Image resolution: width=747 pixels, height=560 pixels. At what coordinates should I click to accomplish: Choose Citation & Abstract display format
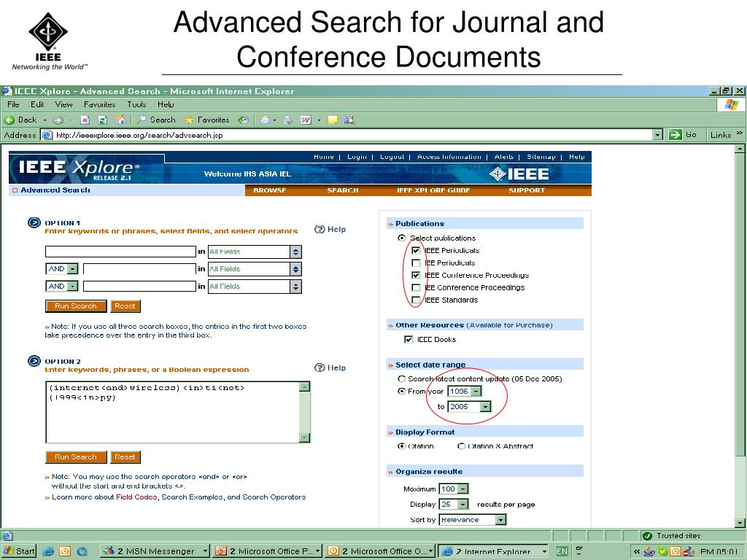[461, 446]
